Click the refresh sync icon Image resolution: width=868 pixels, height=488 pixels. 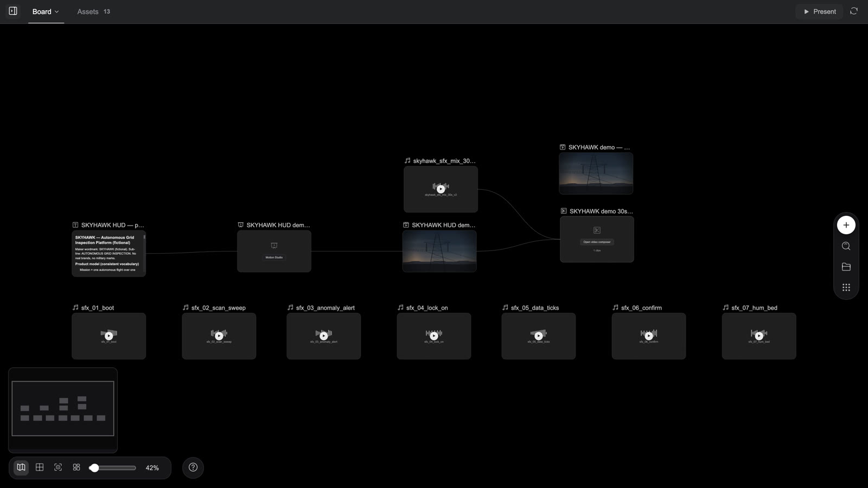tap(854, 11)
